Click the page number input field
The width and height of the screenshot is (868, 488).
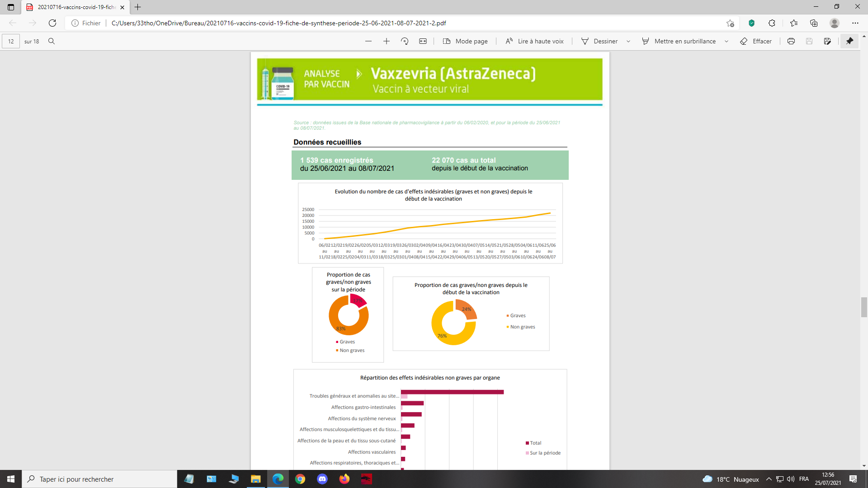click(11, 41)
